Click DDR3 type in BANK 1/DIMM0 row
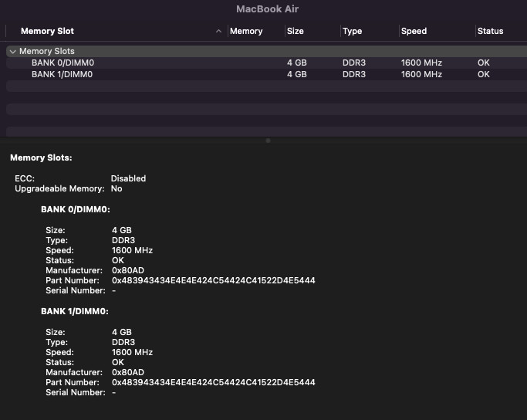 [354, 74]
